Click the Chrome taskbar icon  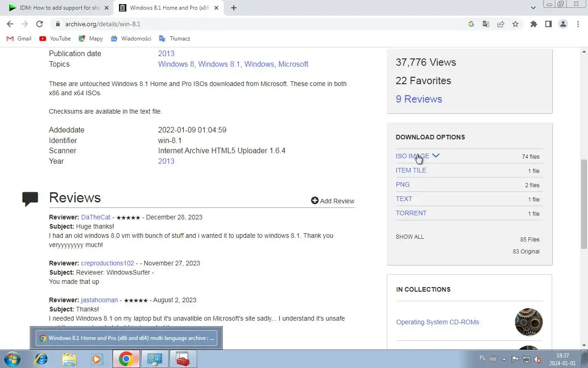click(x=126, y=359)
